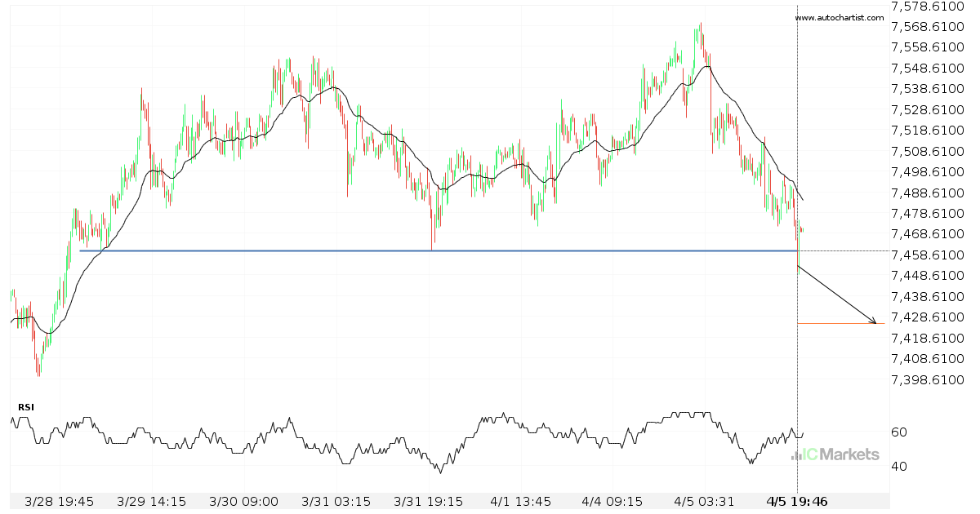Click the 3/29 14:15 time label

150,501
